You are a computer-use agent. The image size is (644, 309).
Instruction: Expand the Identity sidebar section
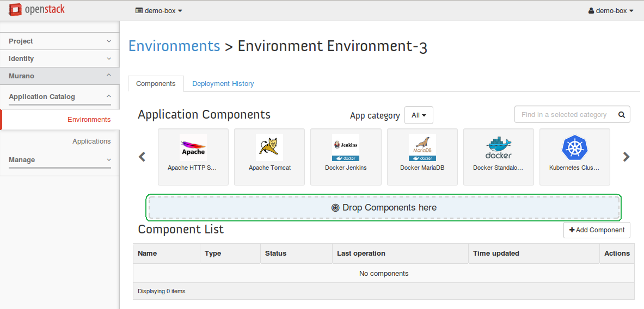pos(60,59)
